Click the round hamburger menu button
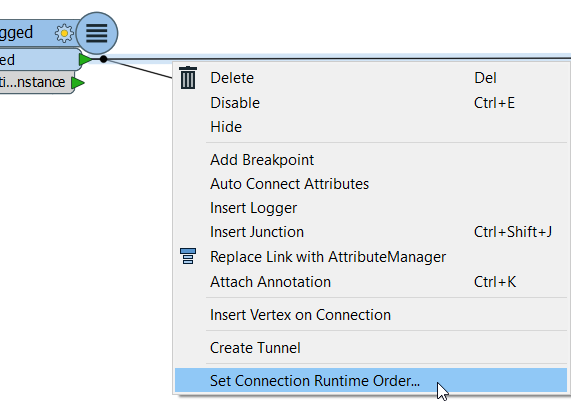 pyautogui.click(x=97, y=33)
